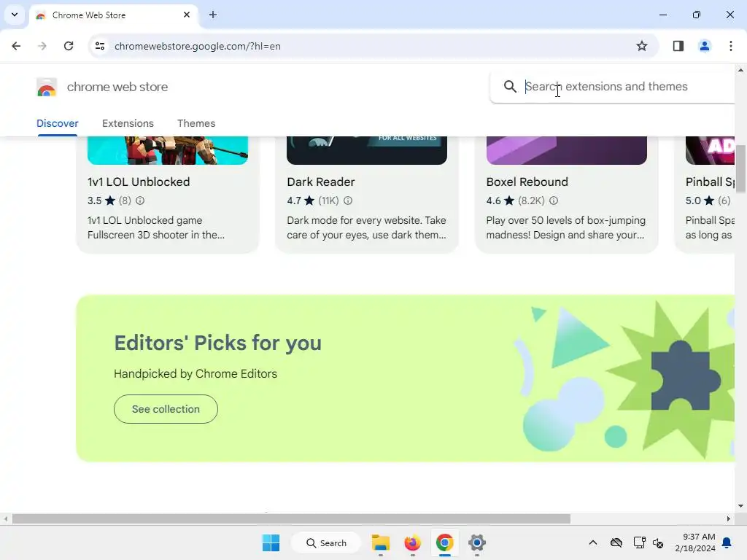The height and width of the screenshot is (560, 747).
Task: Show hidden system tray icons
Action: [592, 542]
